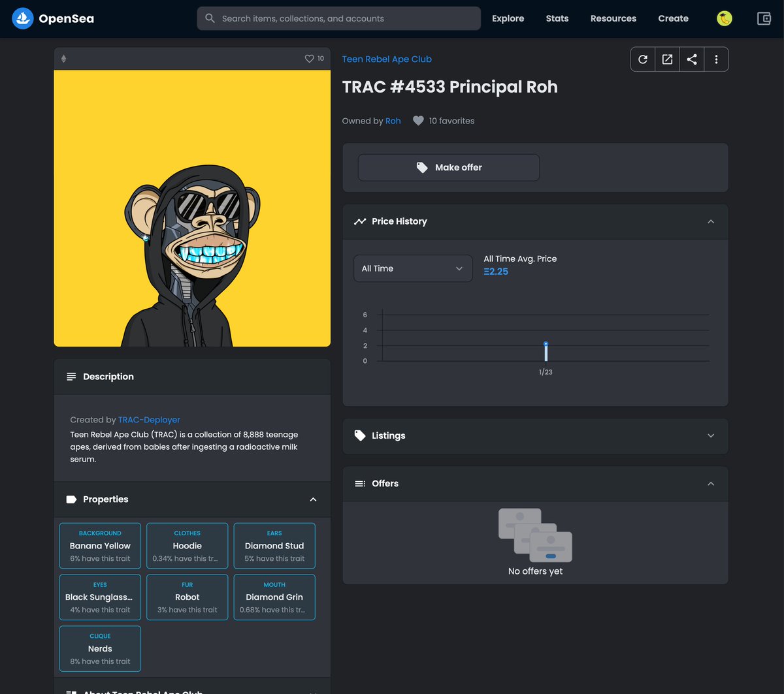Click the Price History chart icon
Screen dimensions: 784x694
(360, 221)
